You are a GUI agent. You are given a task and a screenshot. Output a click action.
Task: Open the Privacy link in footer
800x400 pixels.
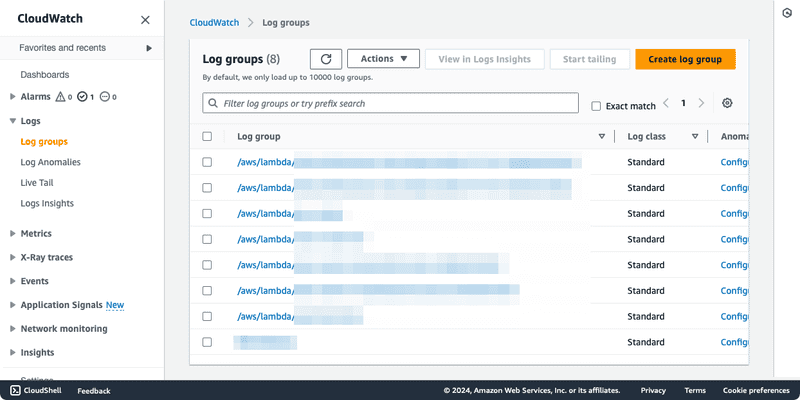coord(653,390)
